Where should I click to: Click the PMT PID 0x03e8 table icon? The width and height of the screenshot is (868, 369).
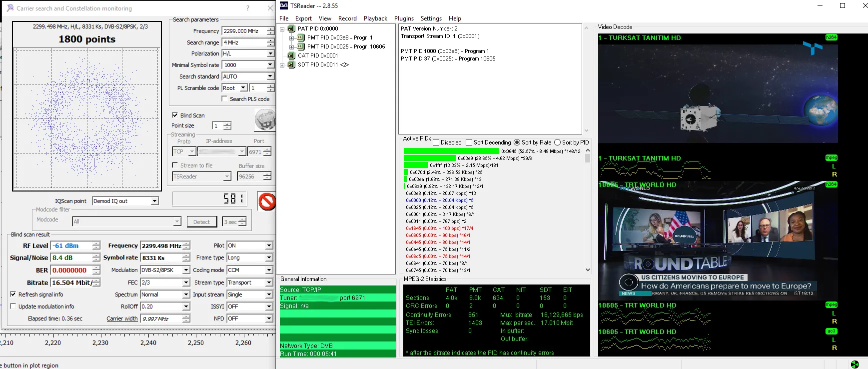pos(301,37)
